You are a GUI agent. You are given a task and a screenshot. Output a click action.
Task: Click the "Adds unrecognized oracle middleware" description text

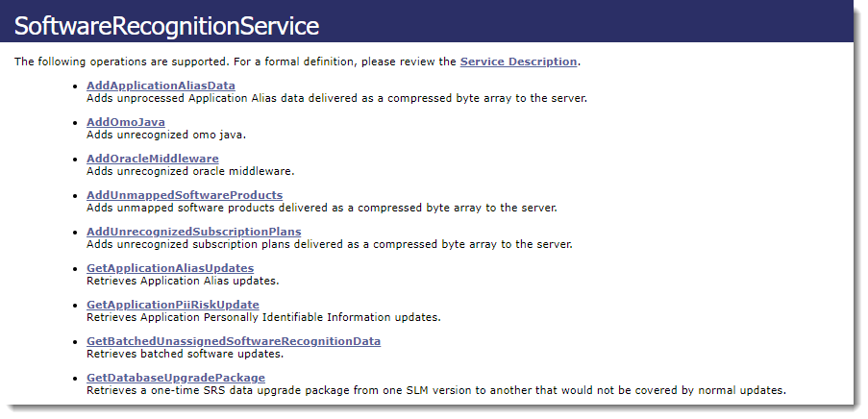[189, 171]
